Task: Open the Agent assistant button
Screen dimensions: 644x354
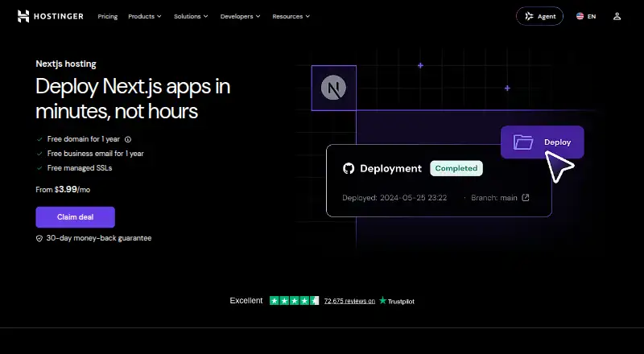Action: (539, 16)
